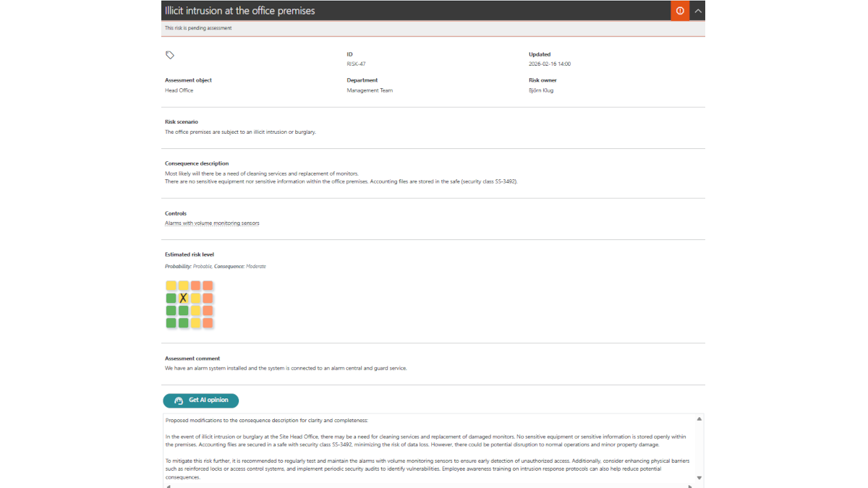
Task: Click the title Illicit intrusion at the office premises
Action: (239, 10)
